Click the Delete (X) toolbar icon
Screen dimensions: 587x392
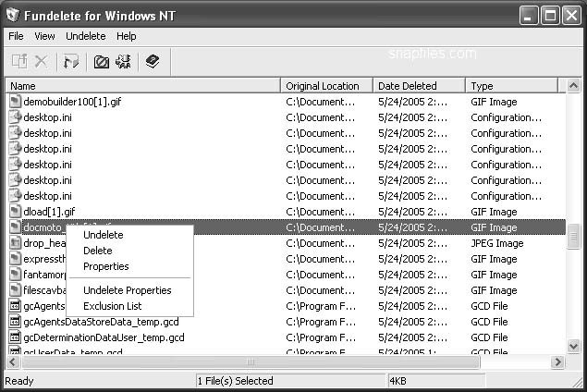tap(41, 62)
